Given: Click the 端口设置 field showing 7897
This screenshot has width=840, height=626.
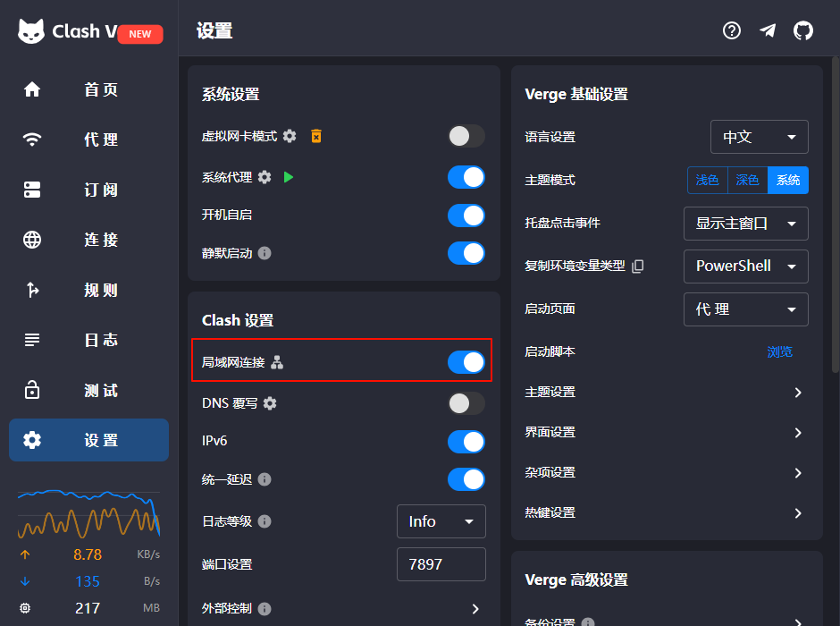Looking at the screenshot, I should [x=441, y=563].
